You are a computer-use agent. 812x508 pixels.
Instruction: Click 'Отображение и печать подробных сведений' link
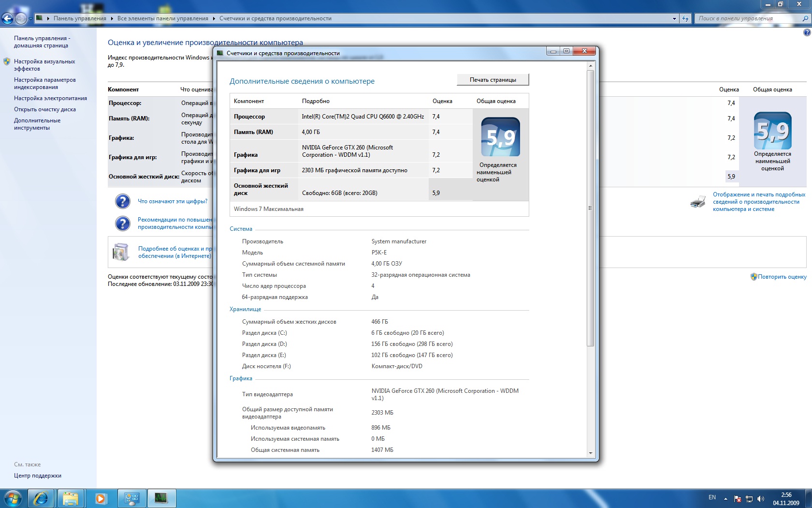click(x=759, y=202)
